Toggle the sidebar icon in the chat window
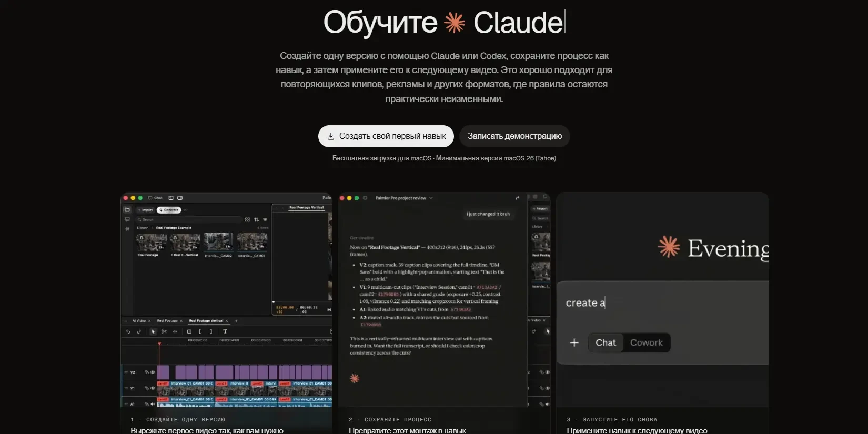 365,198
